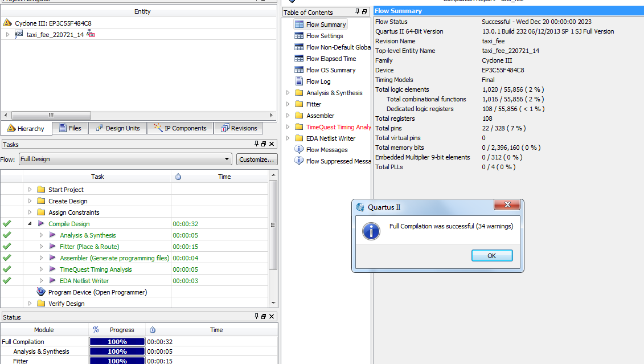Expand the Assign Constraints task group

30,212
